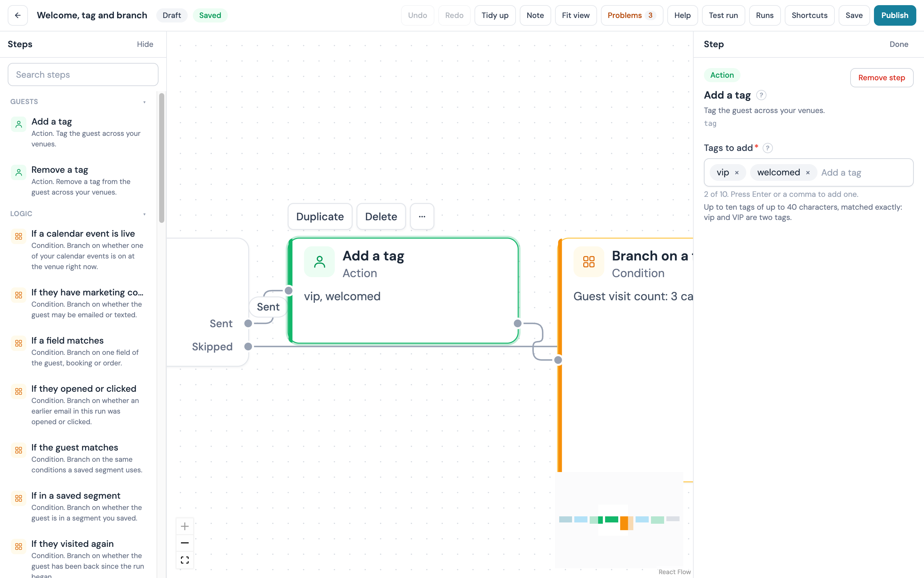Screen dimensions: 924x578
Task: Select the visited again condition icon
Action: click(x=19, y=547)
